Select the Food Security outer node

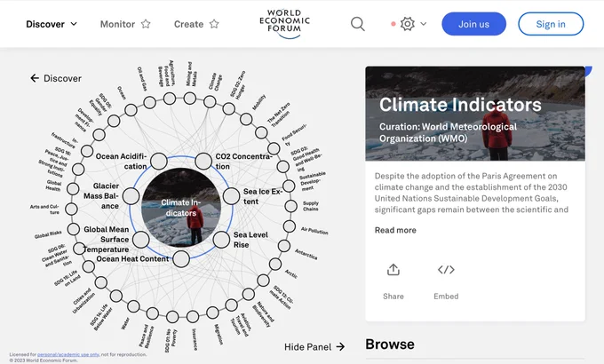pyautogui.click(x=274, y=148)
